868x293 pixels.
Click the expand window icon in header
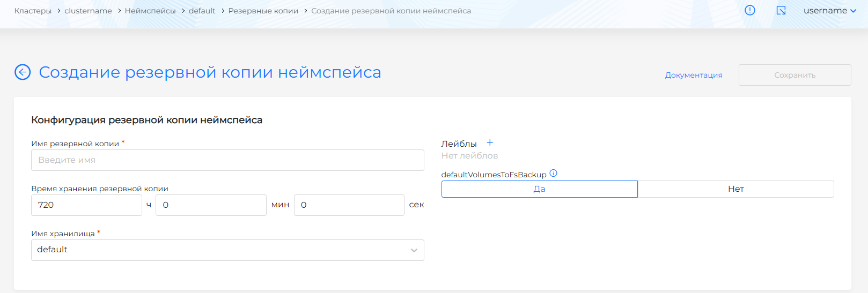coord(781,11)
